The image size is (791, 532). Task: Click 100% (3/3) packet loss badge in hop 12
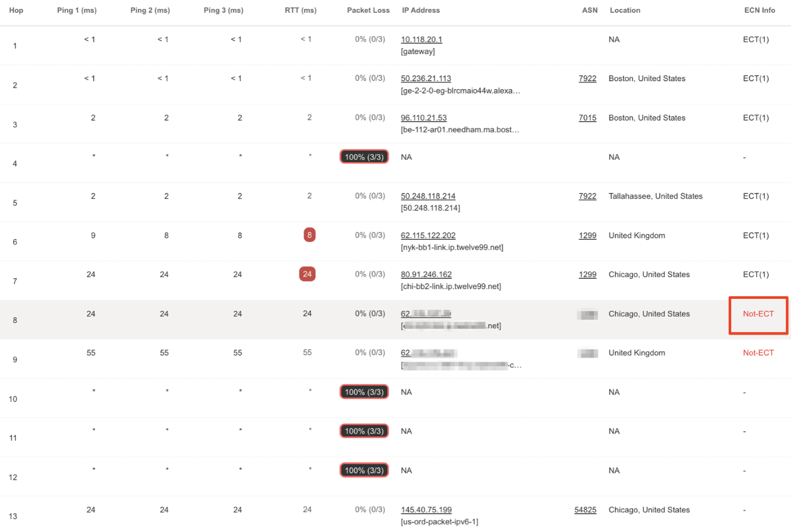click(x=364, y=470)
